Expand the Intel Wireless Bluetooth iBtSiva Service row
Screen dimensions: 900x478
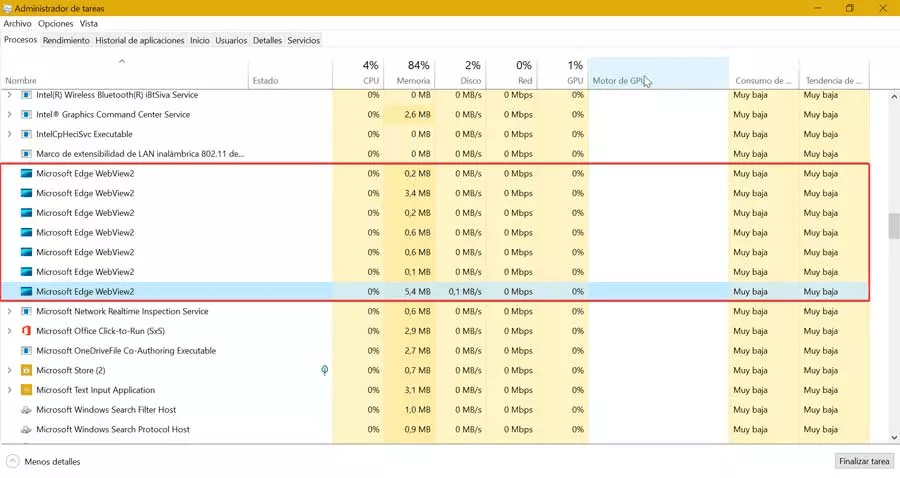pyautogui.click(x=9, y=95)
